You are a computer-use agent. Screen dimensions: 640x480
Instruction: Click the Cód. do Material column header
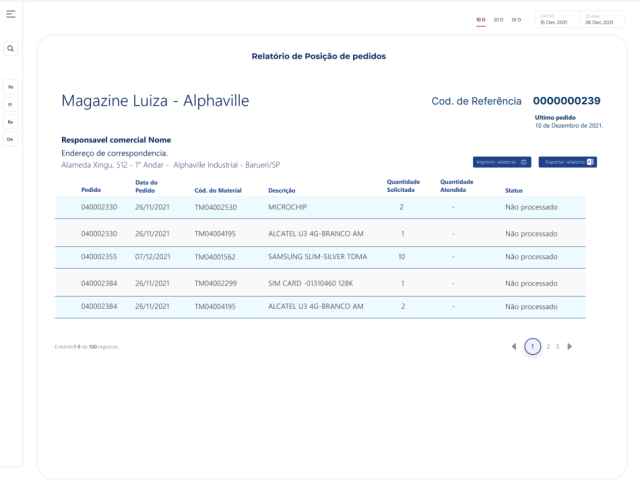click(218, 191)
